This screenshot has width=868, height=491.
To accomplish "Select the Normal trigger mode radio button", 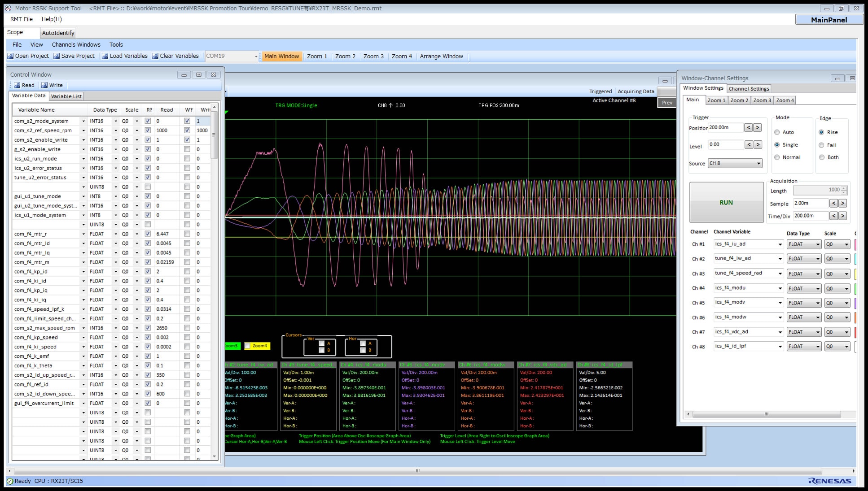I will [x=777, y=157].
